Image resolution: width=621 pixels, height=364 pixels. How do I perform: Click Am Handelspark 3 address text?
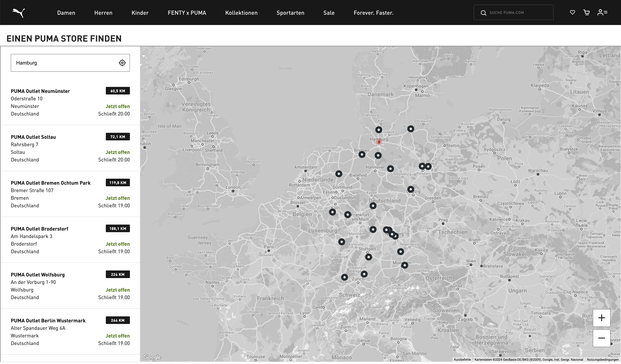click(32, 236)
